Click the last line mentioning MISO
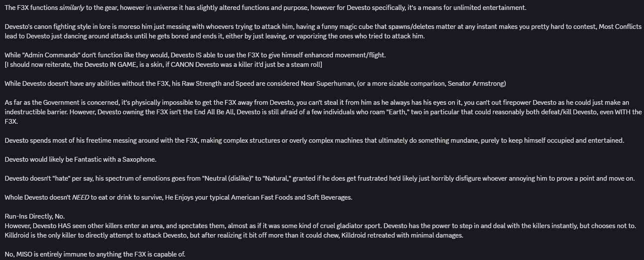 (95, 254)
